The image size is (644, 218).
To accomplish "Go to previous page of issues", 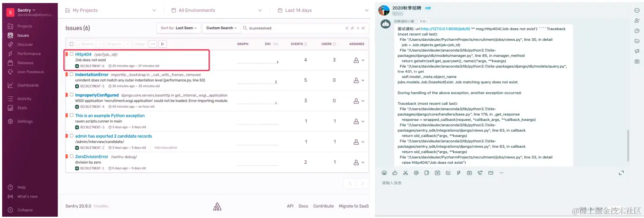I will [x=350, y=184].
